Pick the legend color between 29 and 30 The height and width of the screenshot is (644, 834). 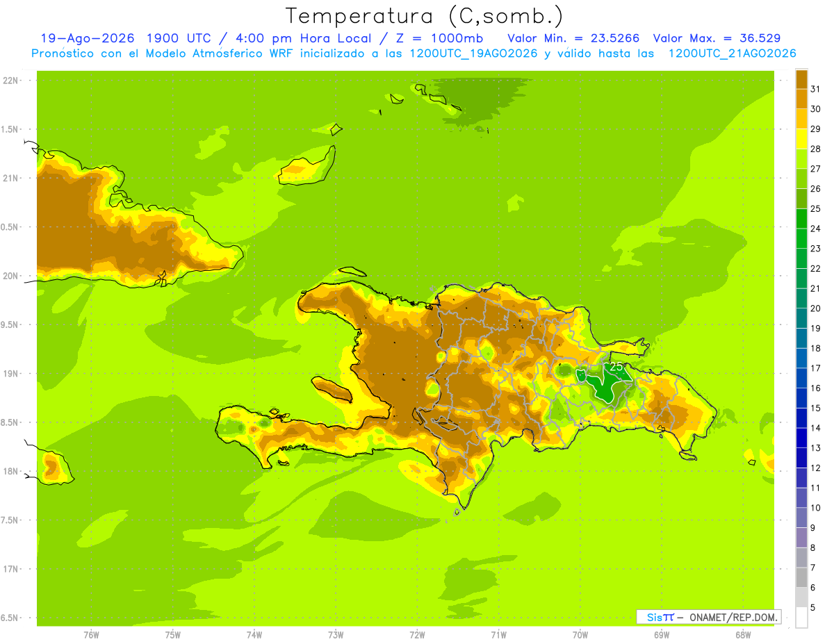[x=801, y=119]
